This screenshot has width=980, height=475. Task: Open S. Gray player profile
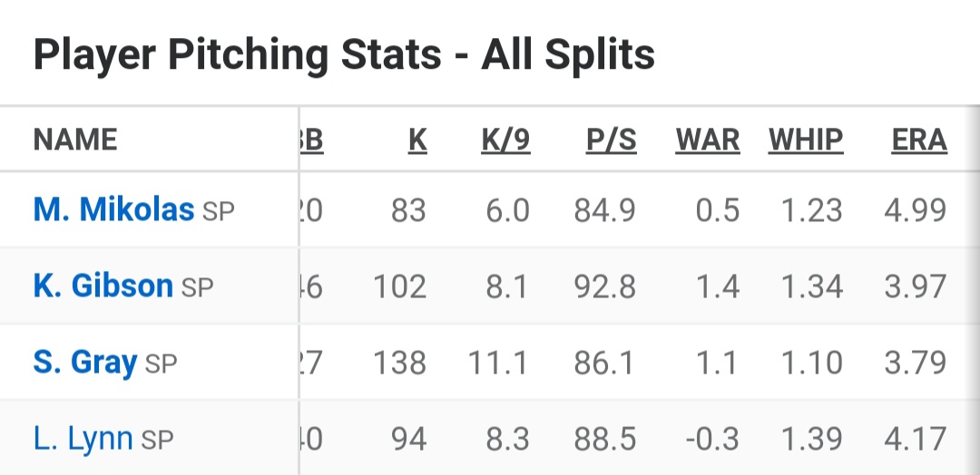point(84,364)
